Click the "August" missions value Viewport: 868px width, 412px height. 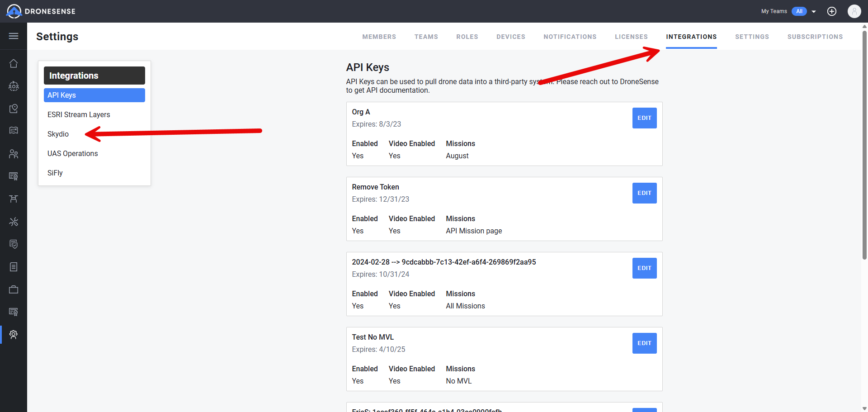pyautogui.click(x=457, y=156)
